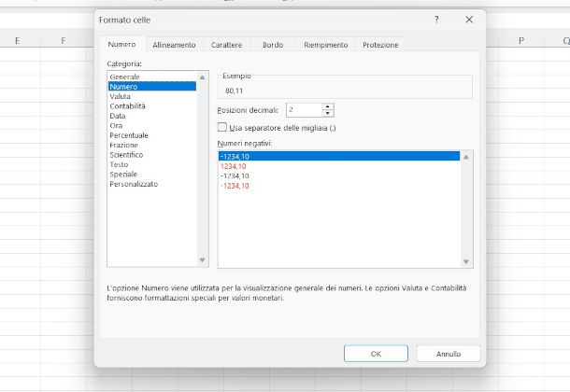Confirm with the OK button
The width and height of the screenshot is (570, 392).
pos(376,354)
